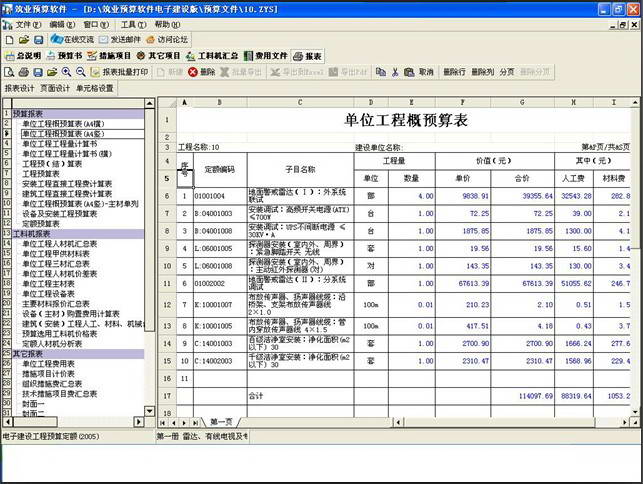The width and height of the screenshot is (643, 484).
Task: Click the save icon in report toolbar
Action: (x=38, y=72)
